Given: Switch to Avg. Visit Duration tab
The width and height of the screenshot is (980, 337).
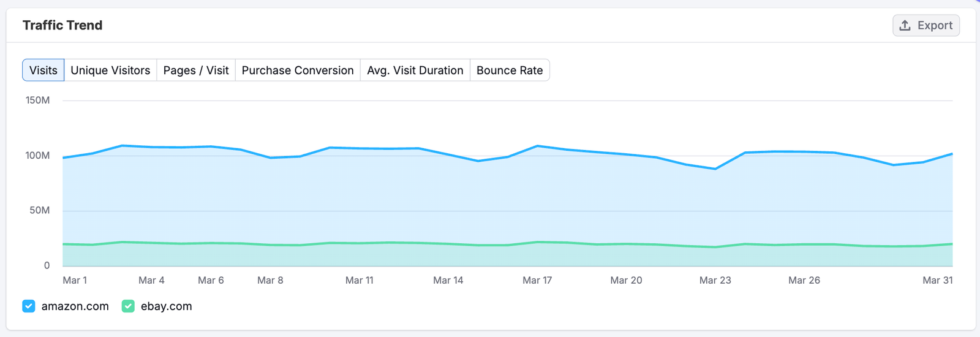Looking at the screenshot, I should [415, 70].
